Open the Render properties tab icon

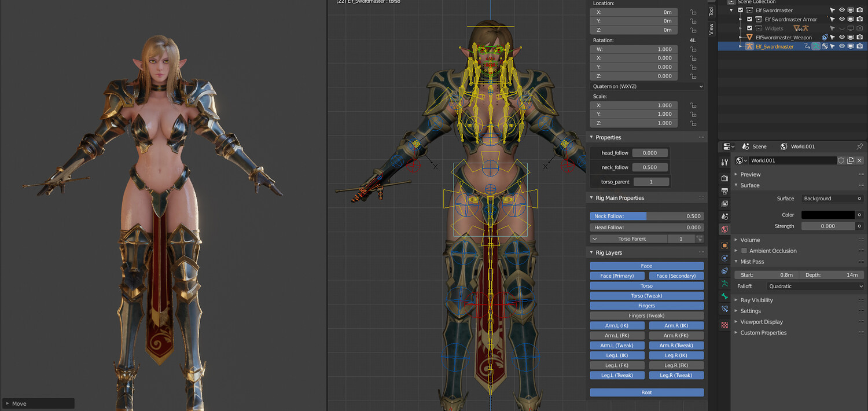pyautogui.click(x=724, y=178)
